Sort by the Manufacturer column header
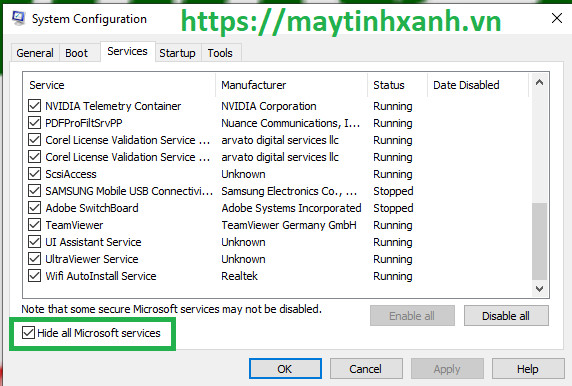 pos(291,85)
